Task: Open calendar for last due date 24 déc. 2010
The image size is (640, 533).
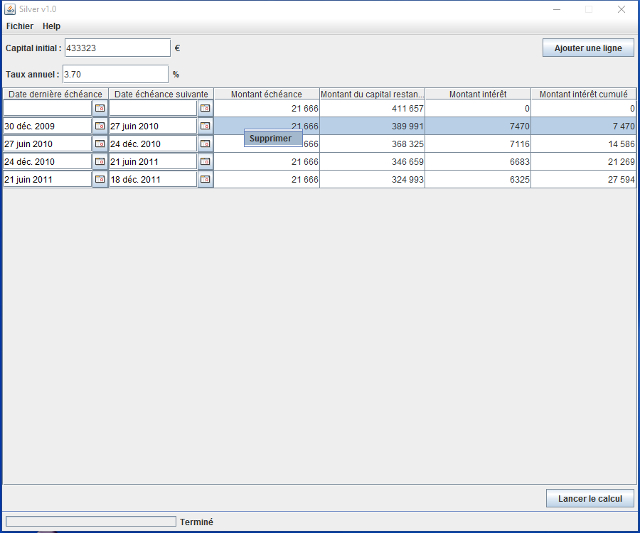Action: pyautogui.click(x=100, y=162)
